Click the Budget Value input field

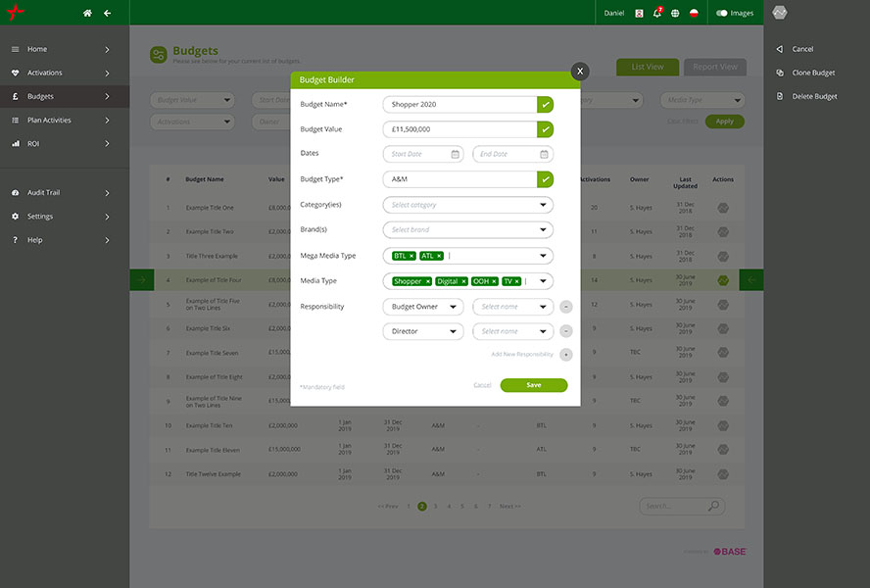tap(459, 129)
